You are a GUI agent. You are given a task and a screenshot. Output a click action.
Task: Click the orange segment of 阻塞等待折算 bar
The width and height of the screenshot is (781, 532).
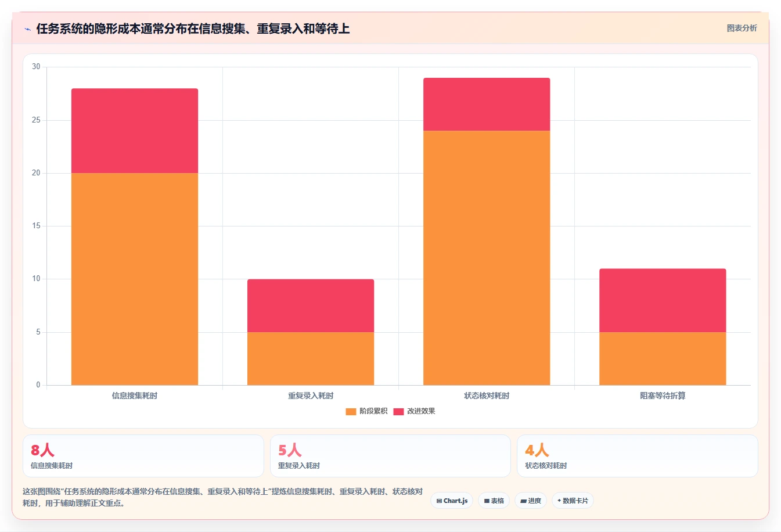click(663, 358)
